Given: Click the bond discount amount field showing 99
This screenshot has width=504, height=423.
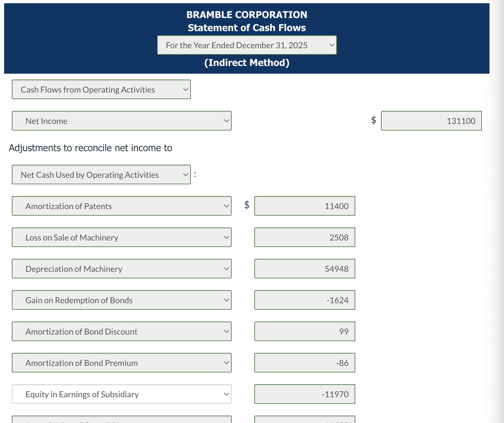Looking at the screenshot, I should (x=304, y=331).
